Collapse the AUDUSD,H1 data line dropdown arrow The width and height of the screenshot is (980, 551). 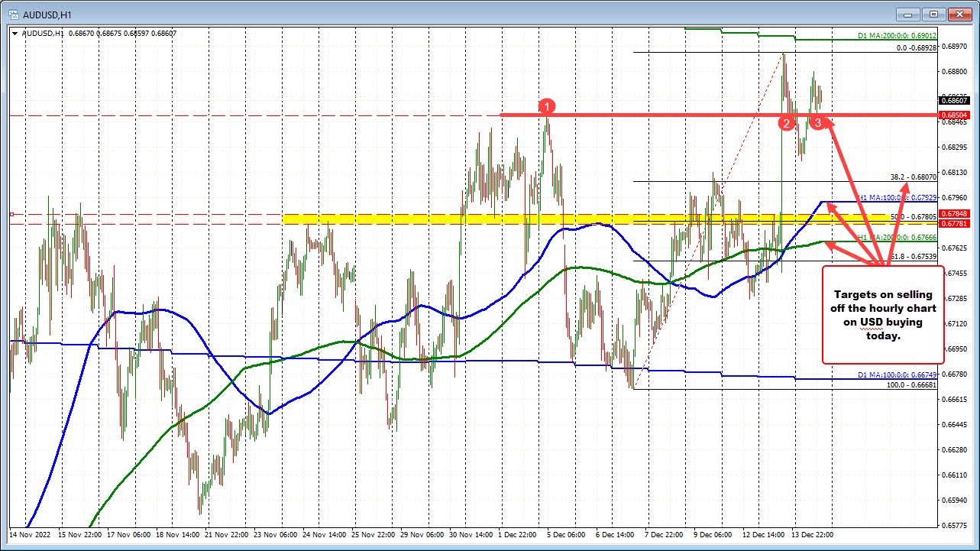(14, 33)
